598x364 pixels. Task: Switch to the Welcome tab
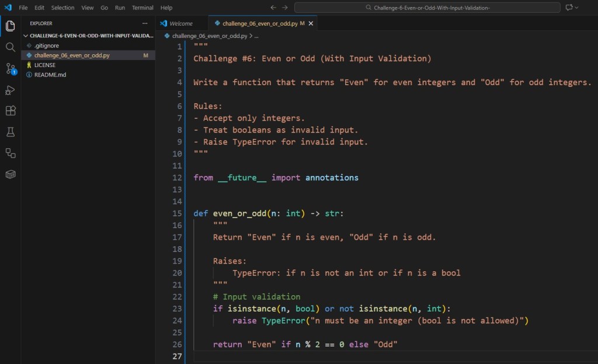tap(181, 23)
